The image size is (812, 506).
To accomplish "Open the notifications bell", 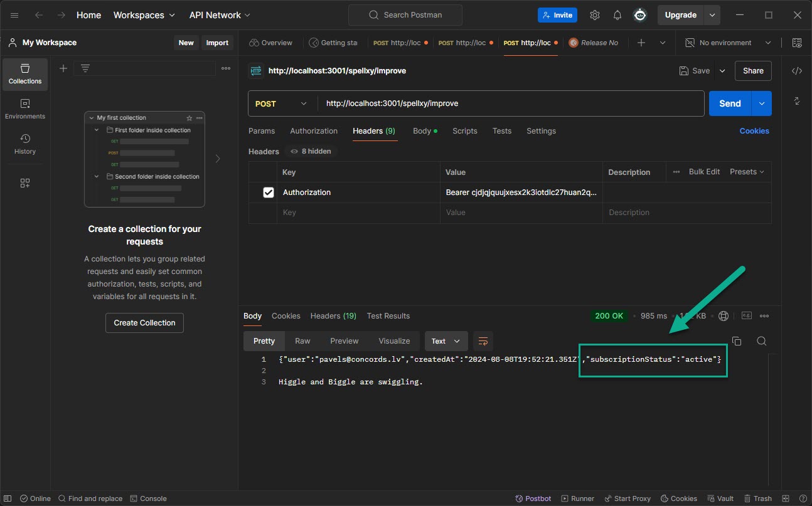I will 617,15.
